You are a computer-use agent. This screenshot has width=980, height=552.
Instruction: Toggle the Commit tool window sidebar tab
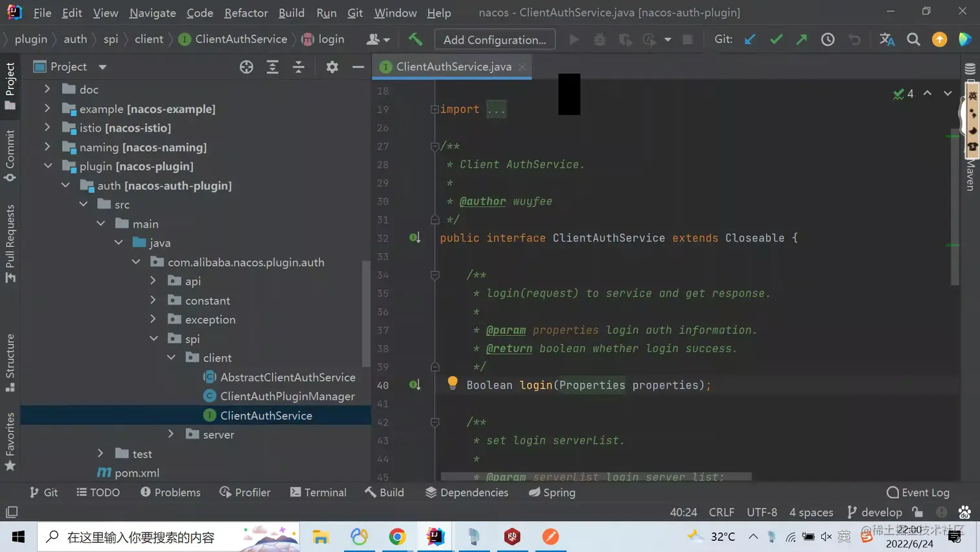[x=10, y=156]
